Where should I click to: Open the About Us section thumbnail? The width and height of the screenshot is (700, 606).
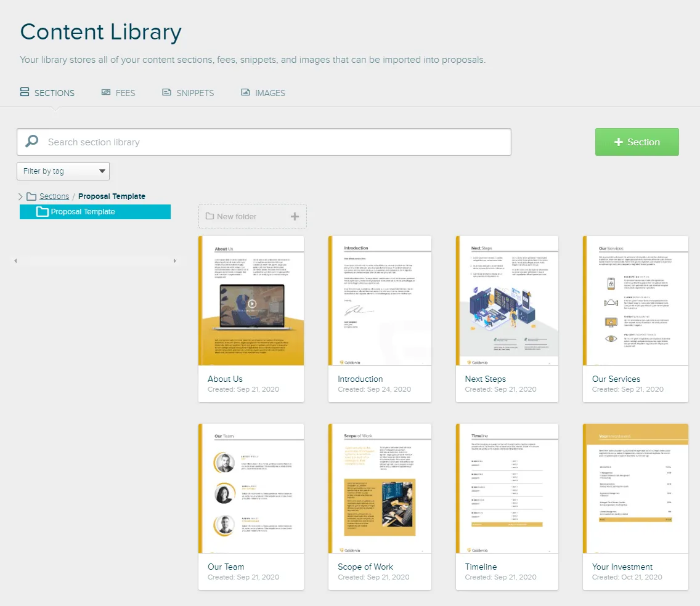tap(251, 301)
